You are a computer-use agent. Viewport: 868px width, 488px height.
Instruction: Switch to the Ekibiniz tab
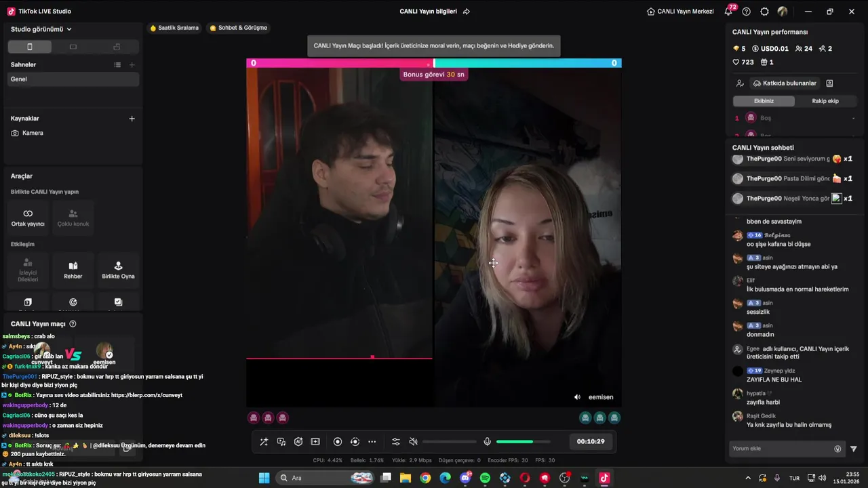point(764,101)
